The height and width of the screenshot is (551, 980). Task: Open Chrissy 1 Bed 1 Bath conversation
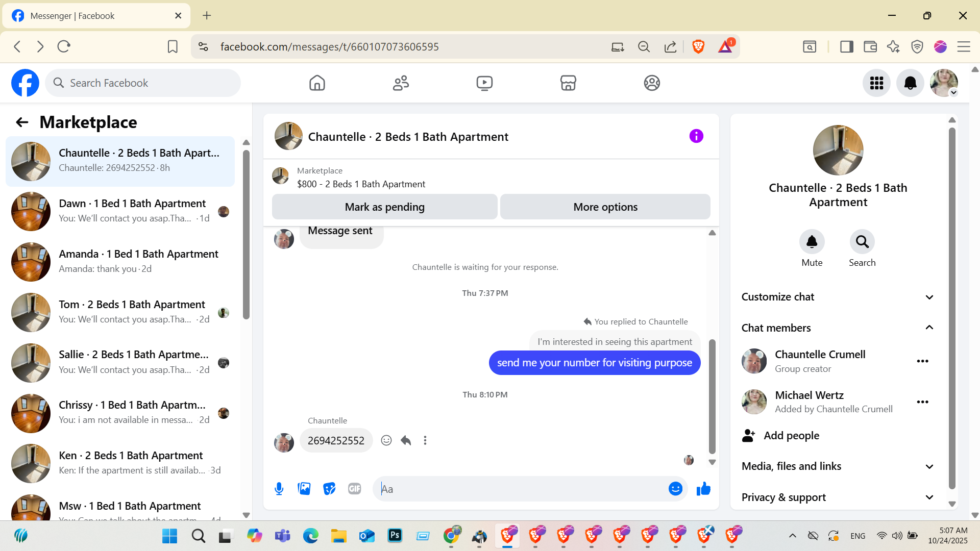[120, 413]
